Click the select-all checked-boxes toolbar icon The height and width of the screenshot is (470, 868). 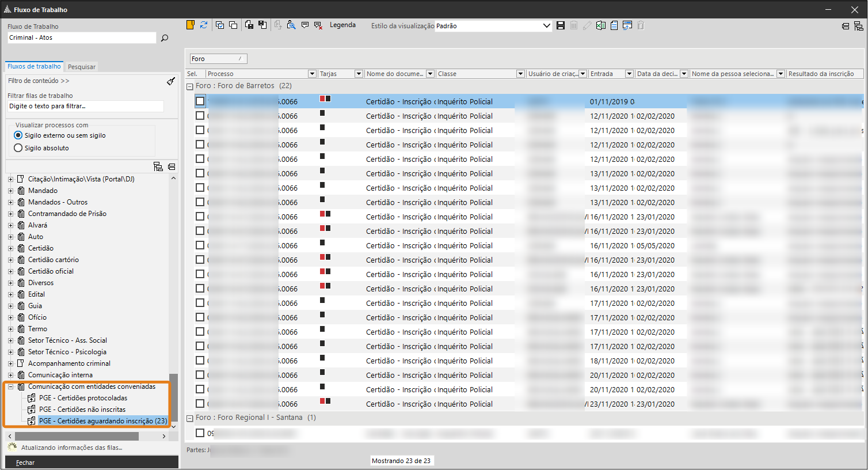(x=219, y=25)
